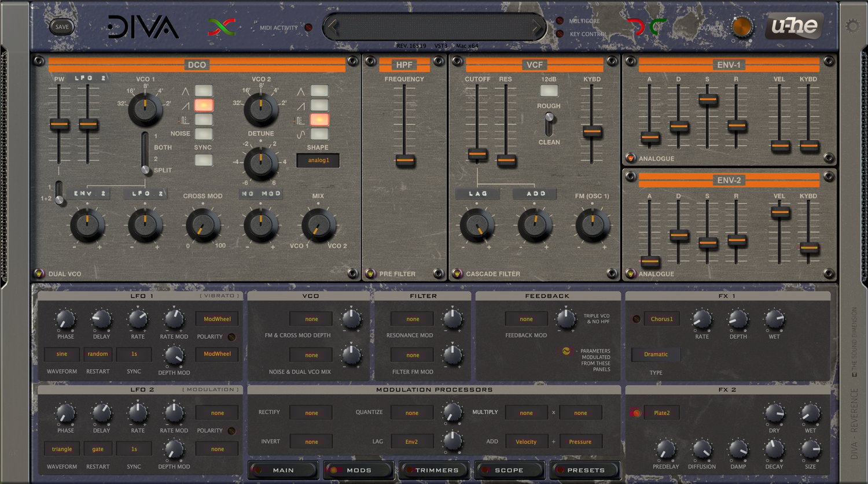Open the ADD source selector in VCF
The image size is (868, 484).
point(535,194)
